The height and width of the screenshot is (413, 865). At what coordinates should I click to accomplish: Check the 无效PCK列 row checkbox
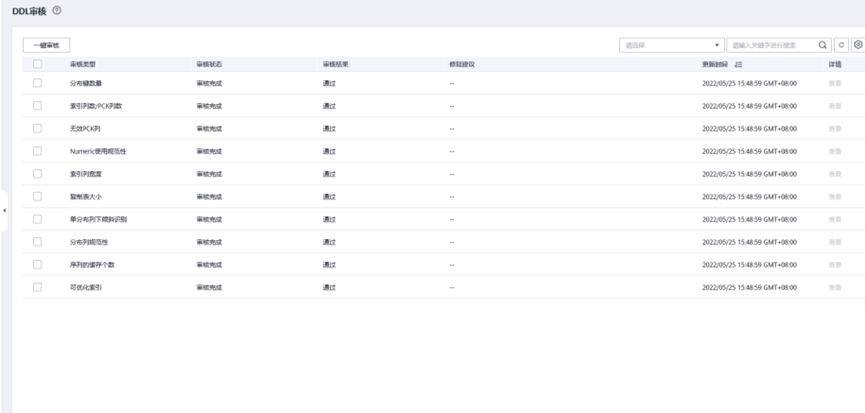tap(38, 128)
